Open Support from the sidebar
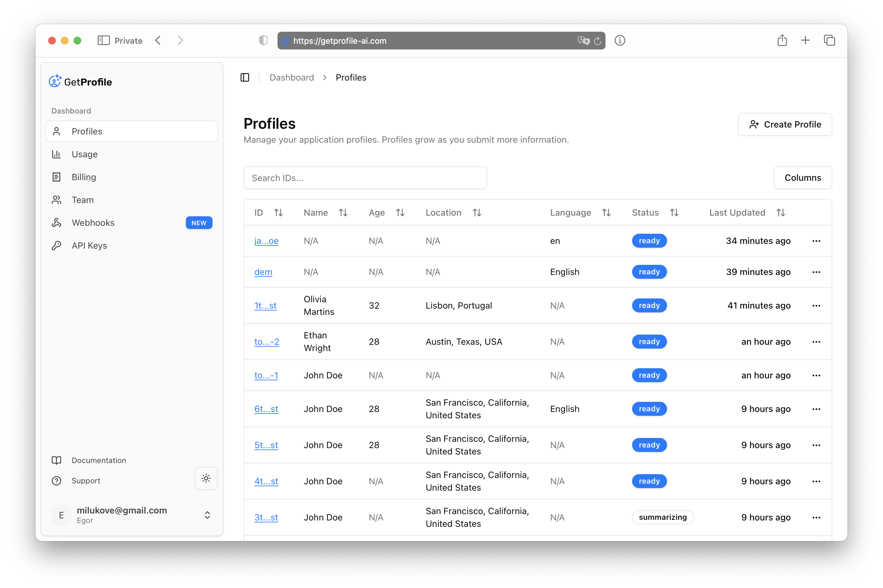This screenshot has width=883, height=588. pos(86,480)
